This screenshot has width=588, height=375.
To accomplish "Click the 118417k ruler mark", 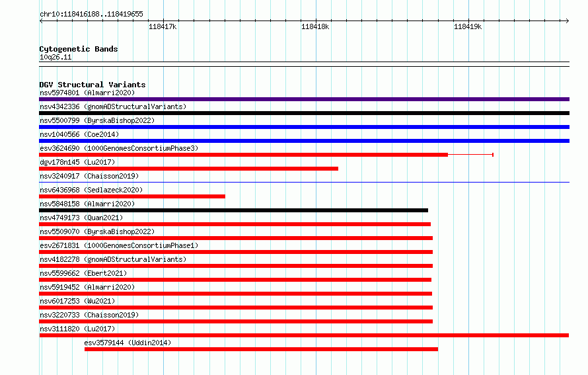I will coord(163,26).
